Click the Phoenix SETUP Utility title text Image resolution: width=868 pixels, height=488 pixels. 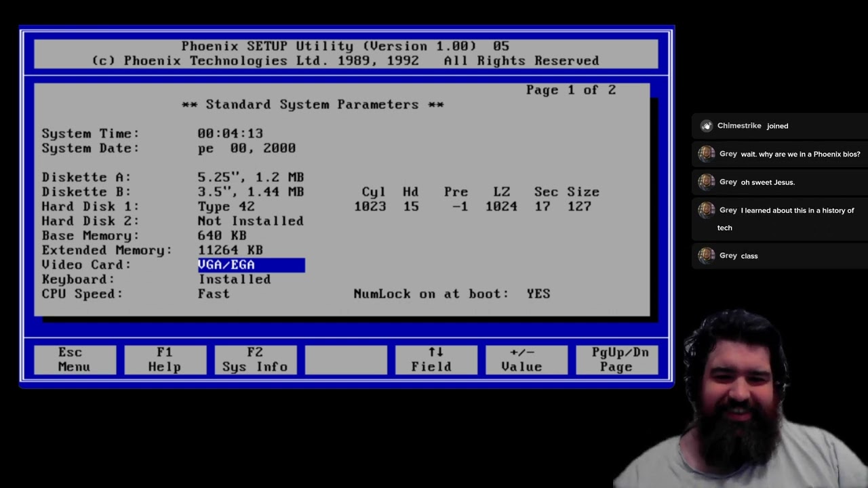(345, 47)
